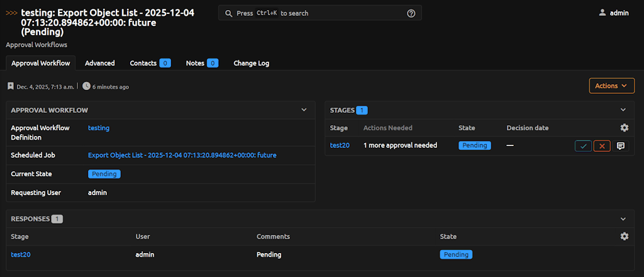Approve the test20 stage with checkmark

pyautogui.click(x=583, y=146)
